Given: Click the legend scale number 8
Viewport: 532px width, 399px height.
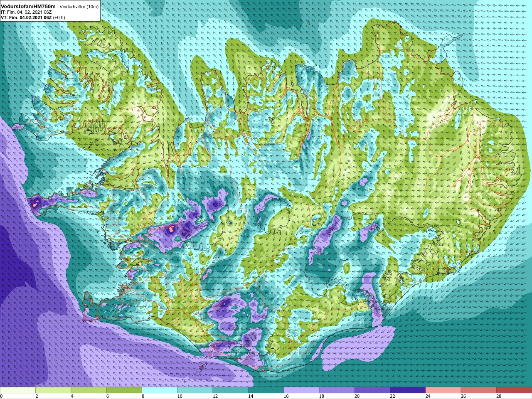Looking at the screenshot, I should click(x=143, y=397).
